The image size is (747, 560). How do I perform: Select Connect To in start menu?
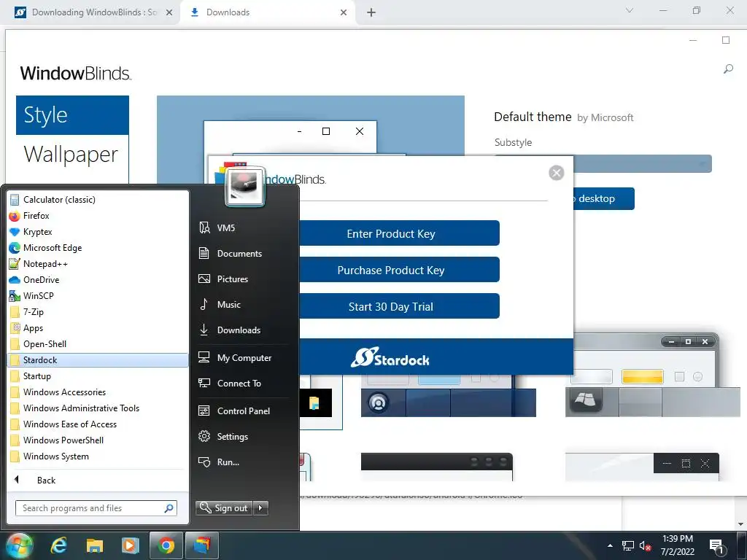click(x=244, y=384)
